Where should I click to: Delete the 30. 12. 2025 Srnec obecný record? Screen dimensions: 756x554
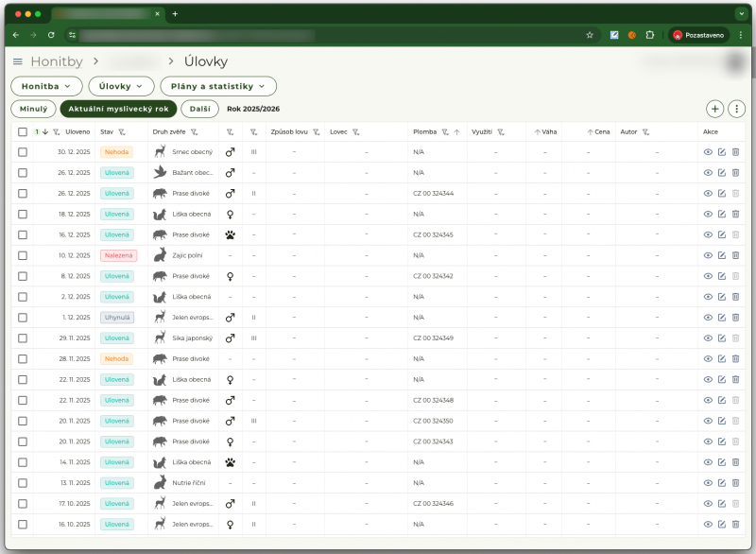click(x=736, y=152)
